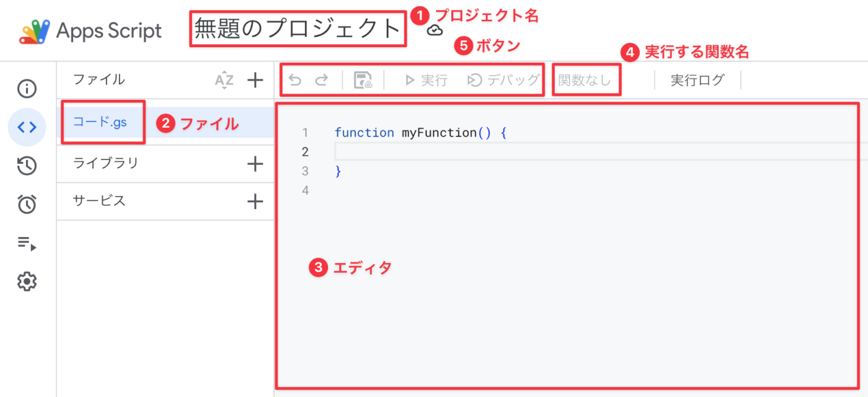Open Project History icon in sidebar
The height and width of the screenshot is (397, 868).
(27, 166)
